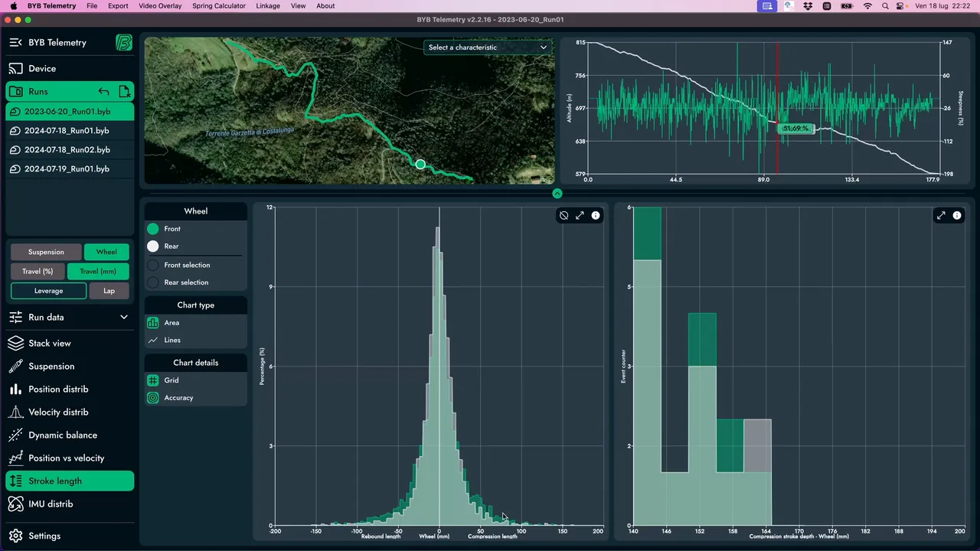The height and width of the screenshot is (551, 980).
Task: Open the Select a characteristic dropdown
Action: pyautogui.click(x=488, y=47)
